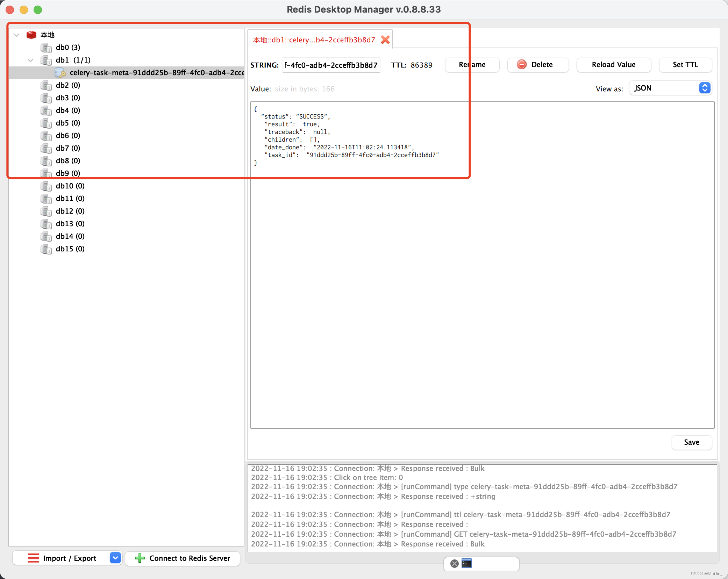Select the db0 (3) tree item

(68, 48)
